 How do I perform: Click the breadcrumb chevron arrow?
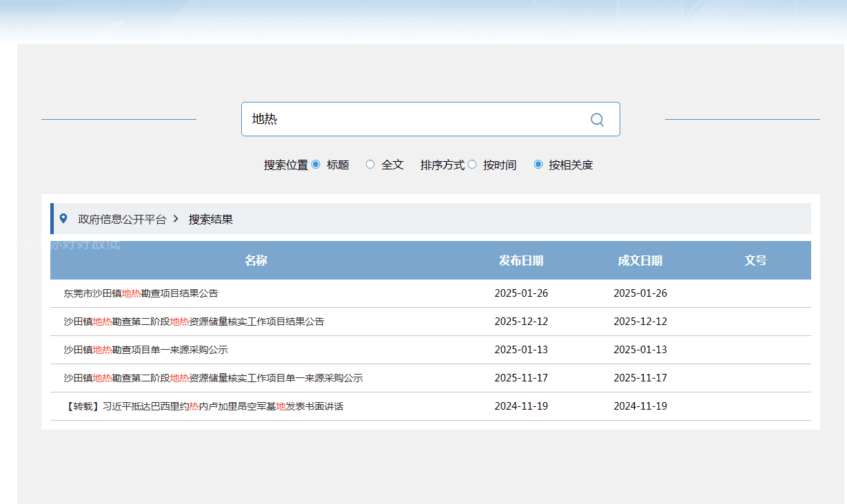click(x=176, y=219)
